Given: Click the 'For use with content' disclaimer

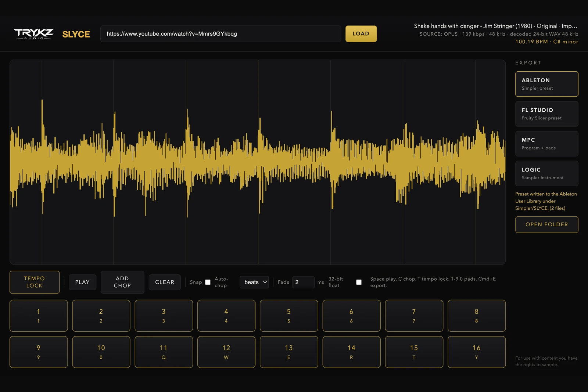Looking at the screenshot, I should 546,361.
